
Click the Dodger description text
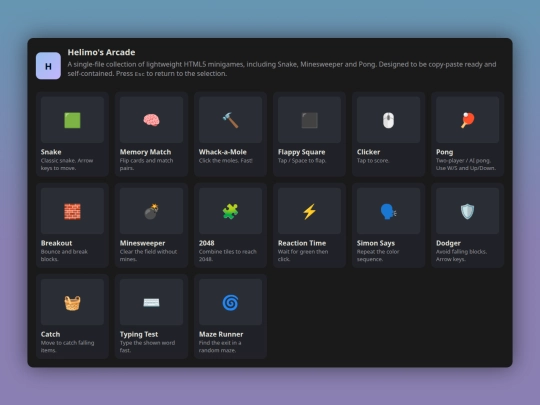coord(461,255)
